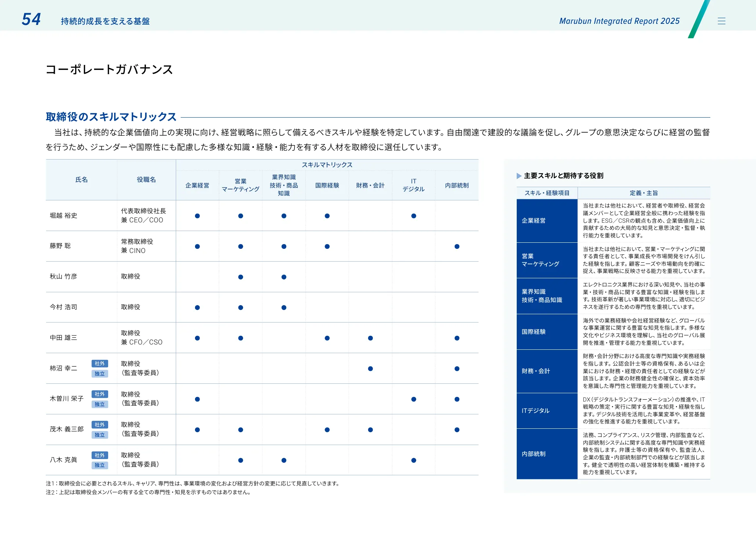Toggle the 社外 badge next to 茂木 義三郎
Image resolution: width=756 pixels, height=535 pixels.
(100, 425)
